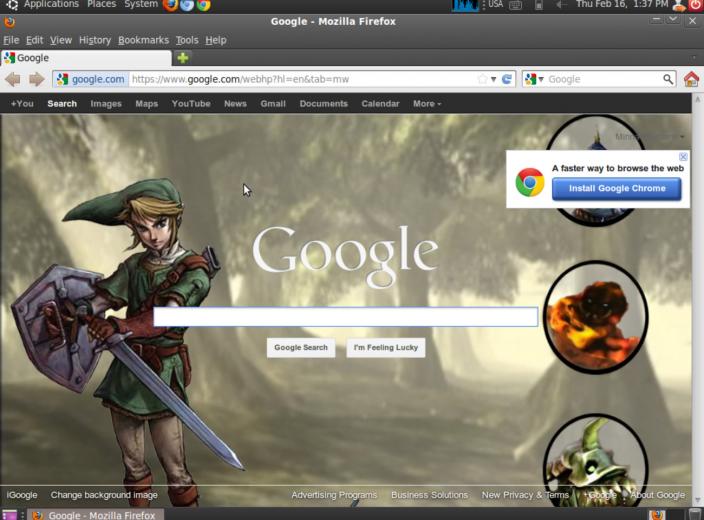Click the clock showing Thu Feb 16
704x520 pixels.
[621, 4]
